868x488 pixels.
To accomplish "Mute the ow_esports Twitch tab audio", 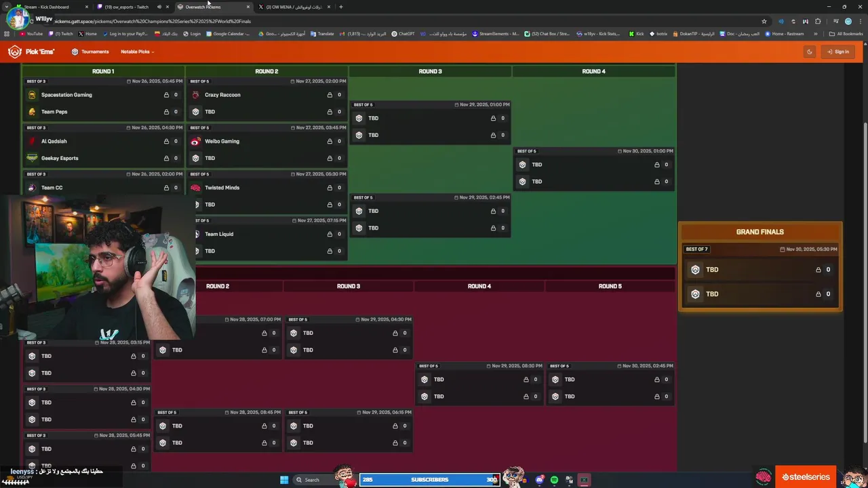I will 159,7.
